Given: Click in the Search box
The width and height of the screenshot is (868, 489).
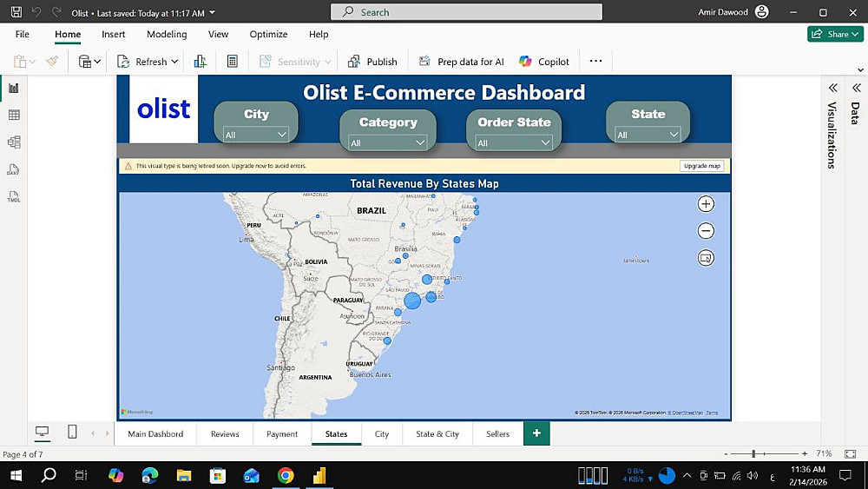Looking at the screenshot, I should (466, 12).
